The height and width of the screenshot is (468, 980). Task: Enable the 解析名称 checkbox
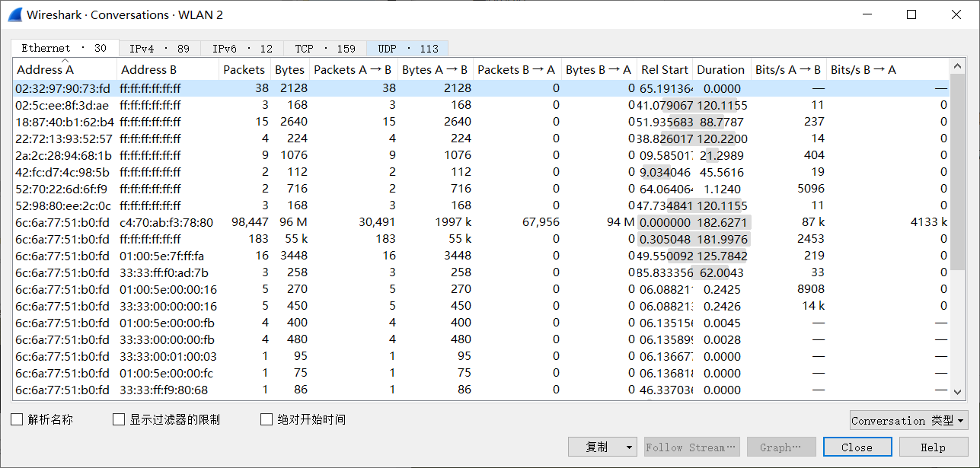17,419
